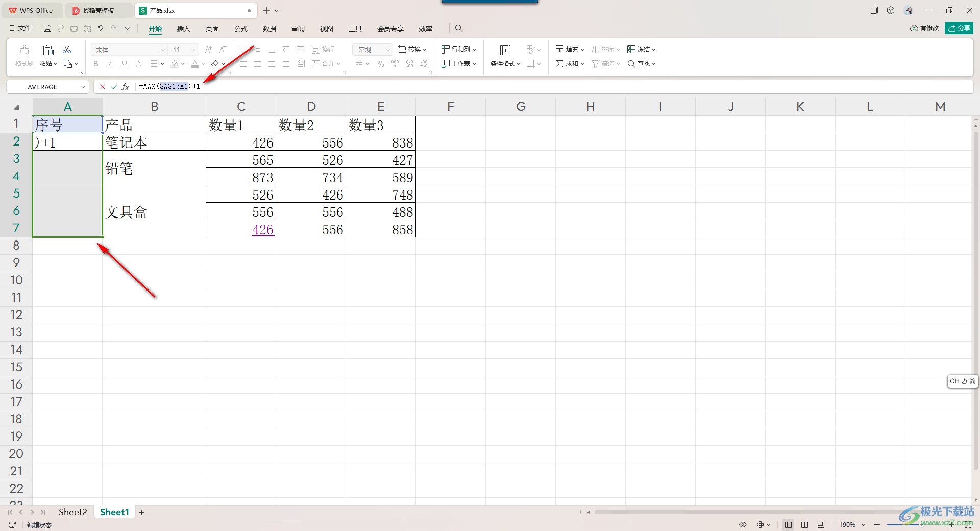
Task: Toggle Underline formatting
Action: pos(124,64)
